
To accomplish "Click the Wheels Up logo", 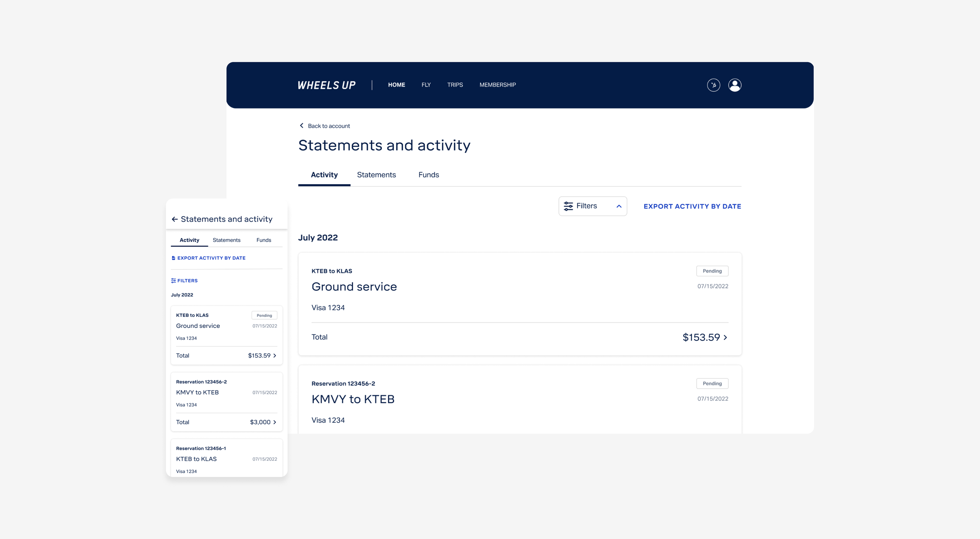I will click(x=326, y=85).
